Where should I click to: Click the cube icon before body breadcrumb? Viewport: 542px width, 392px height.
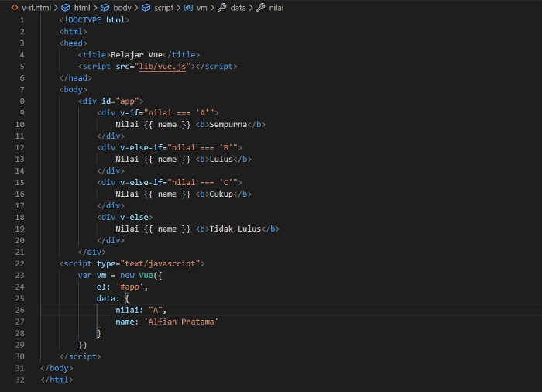click(x=105, y=8)
